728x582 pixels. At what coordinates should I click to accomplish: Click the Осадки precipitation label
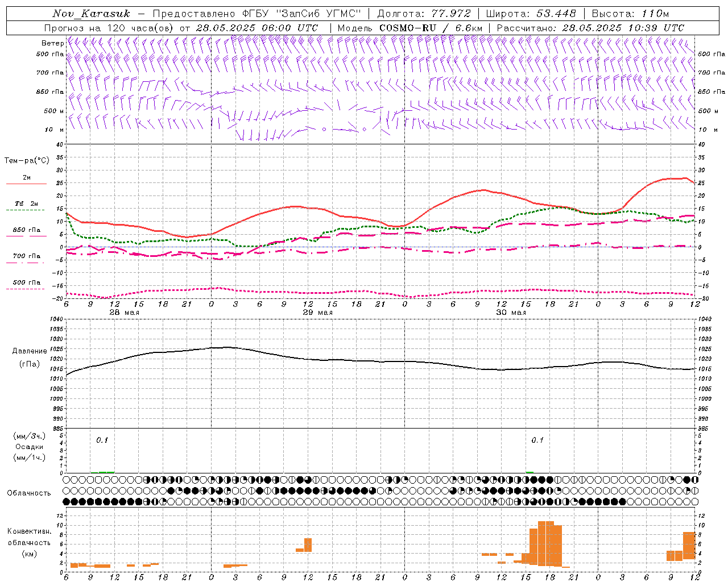coord(30,447)
